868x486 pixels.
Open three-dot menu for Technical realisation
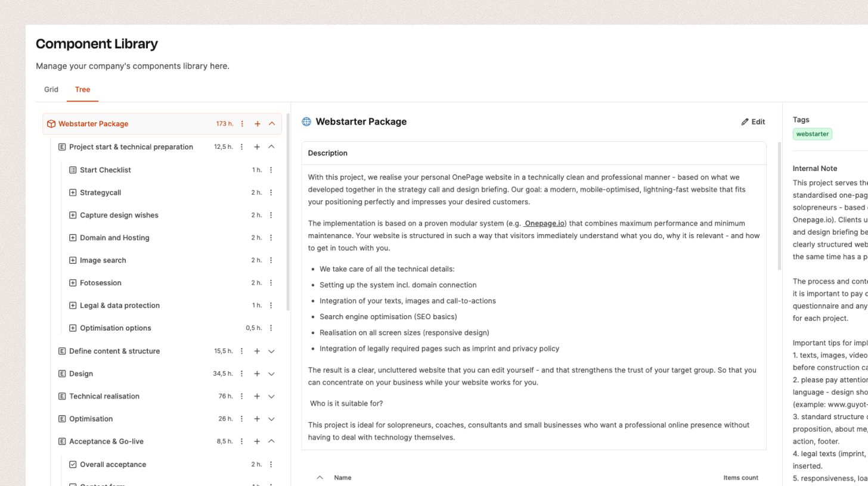241,396
